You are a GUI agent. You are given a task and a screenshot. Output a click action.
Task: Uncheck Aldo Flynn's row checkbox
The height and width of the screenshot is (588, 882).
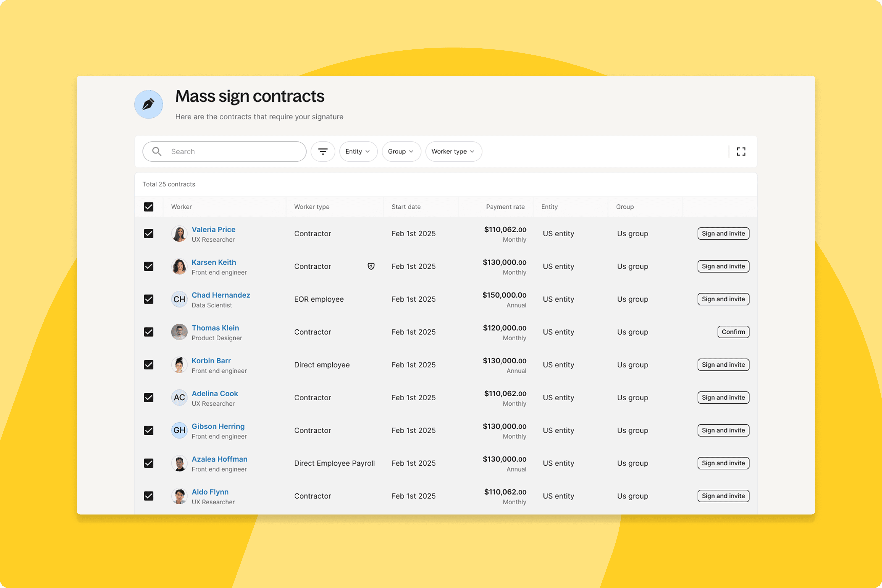(x=148, y=496)
